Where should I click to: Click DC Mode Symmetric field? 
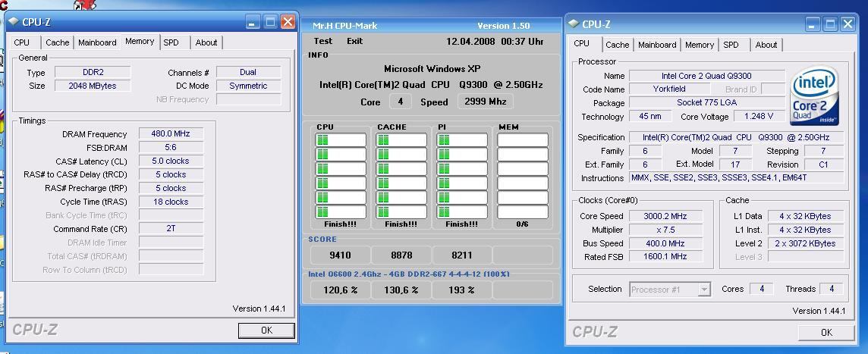248,86
